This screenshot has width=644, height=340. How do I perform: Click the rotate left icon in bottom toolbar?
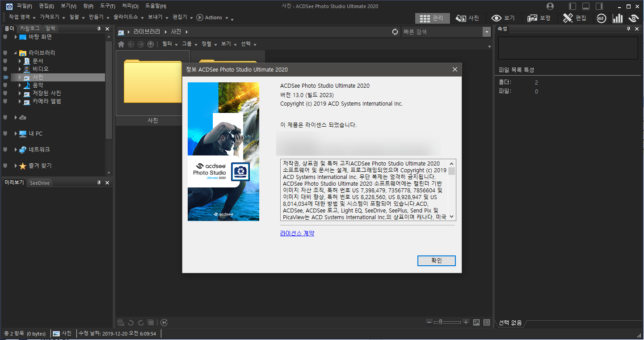pos(131,322)
